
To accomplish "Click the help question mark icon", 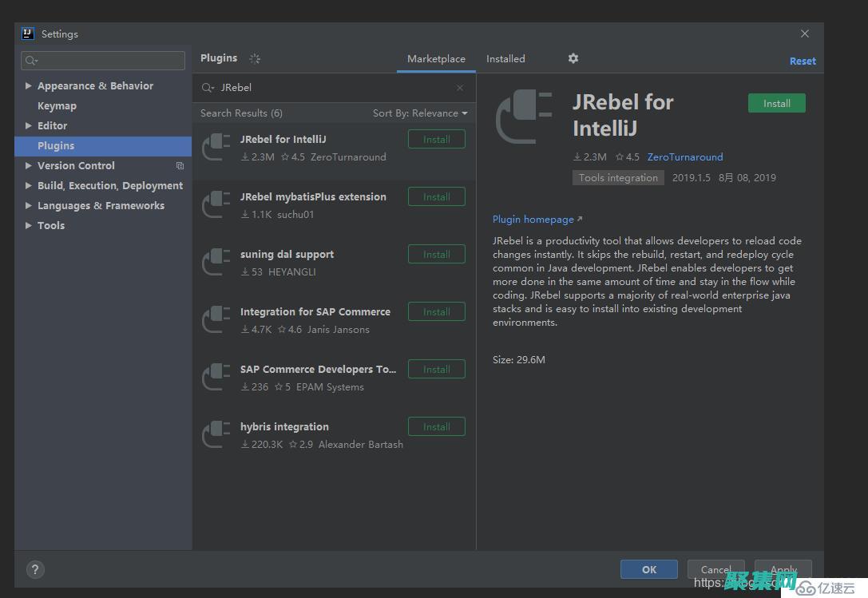I will coord(35,569).
